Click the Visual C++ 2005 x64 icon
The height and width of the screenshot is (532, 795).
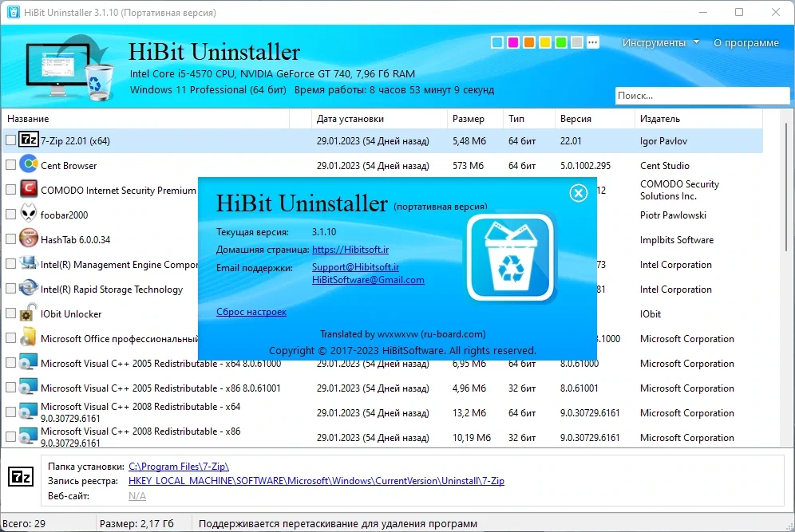[x=29, y=362]
